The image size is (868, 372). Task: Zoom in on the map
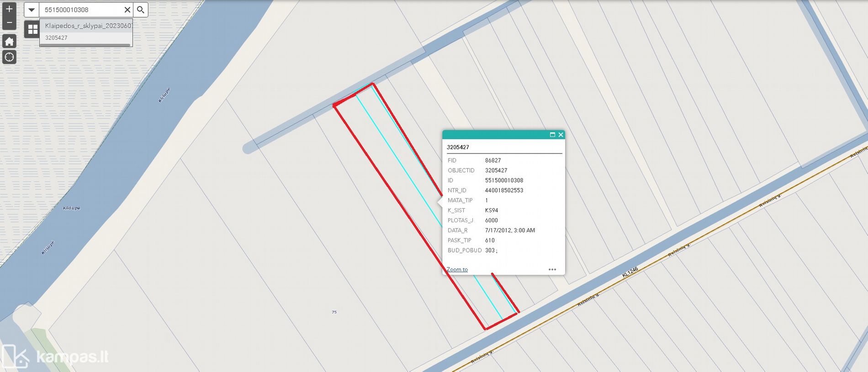[x=9, y=9]
